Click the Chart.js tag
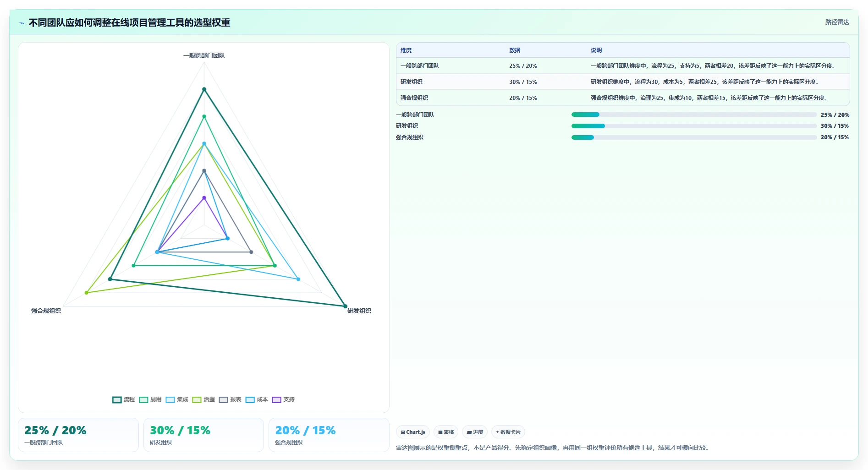Viewport: 868px width, 470px height. coord(413,432)
